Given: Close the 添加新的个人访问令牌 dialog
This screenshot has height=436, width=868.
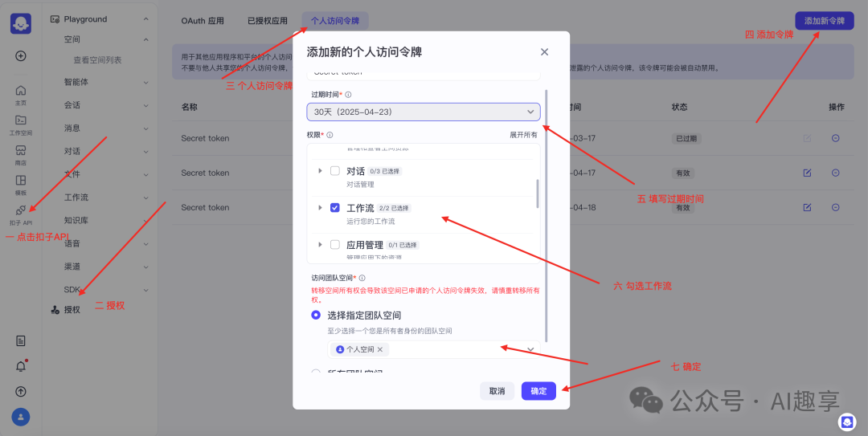Looking at the screenshot, I should (544, 52).
